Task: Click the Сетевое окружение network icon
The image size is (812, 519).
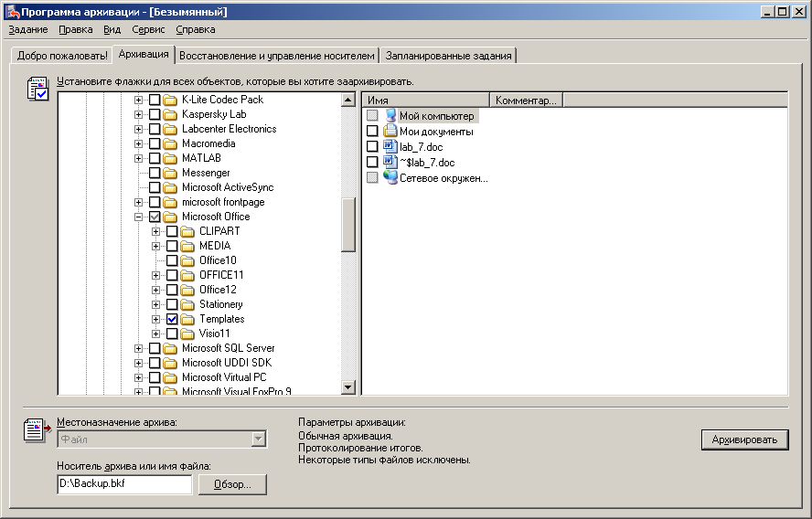Action: tap(390, 177)
